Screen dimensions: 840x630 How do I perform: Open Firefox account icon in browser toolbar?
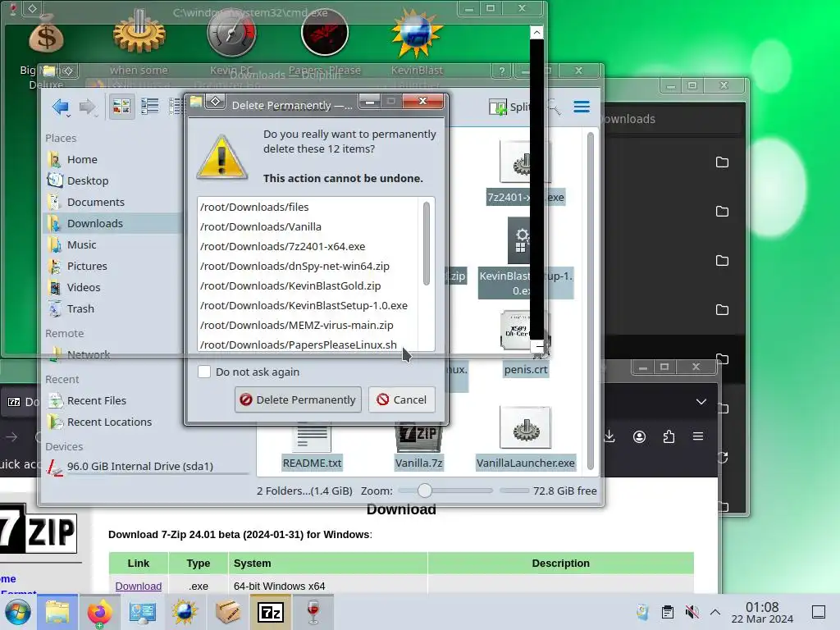click(x=639, y=436)
